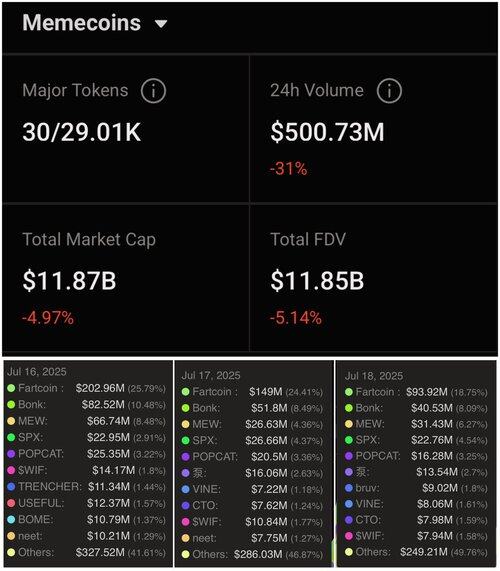Viewport: 500px width, 571px height.
Task: Click the USEFUL red dot in Jul 16 legend
Action: (11, 503)
